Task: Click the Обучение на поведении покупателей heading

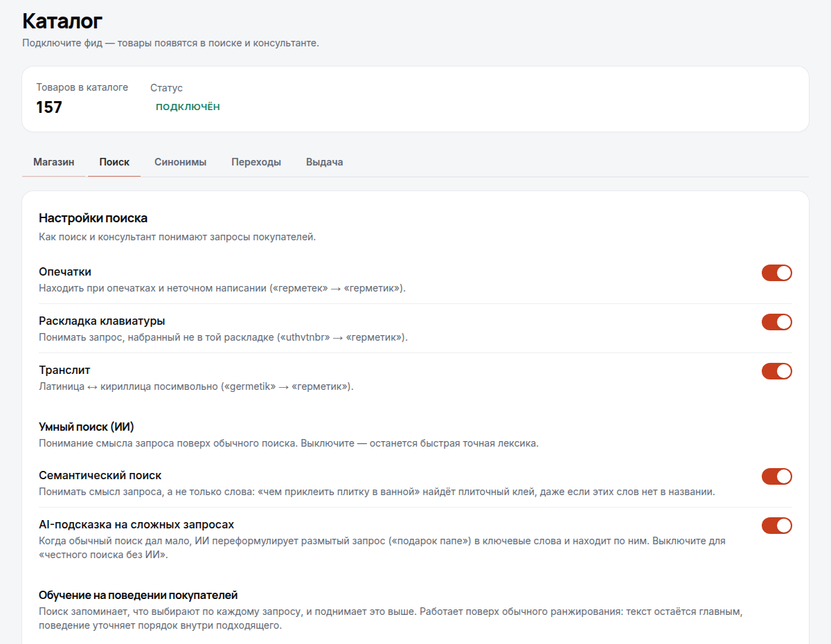Action: [138, 595]
